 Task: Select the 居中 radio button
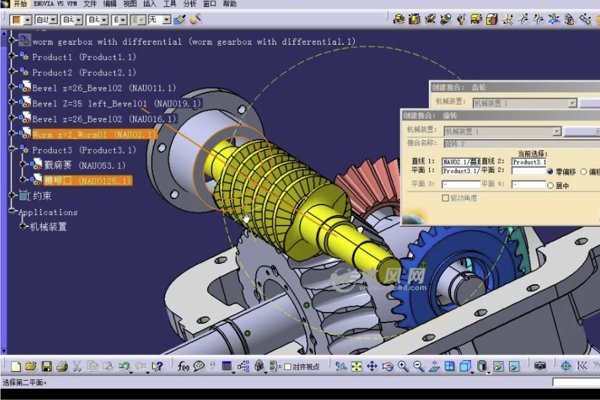tap(551, 185)
